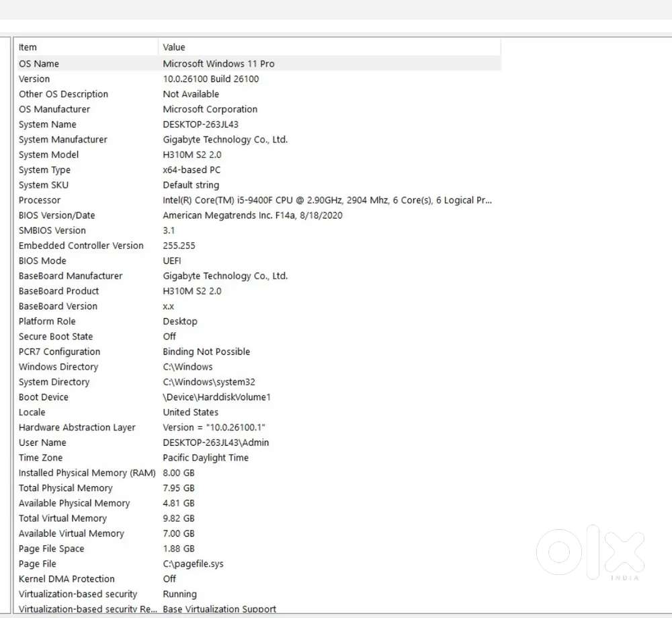672x618 pixels.
Task: Click the Value column header
Action: tap(174, 47)
